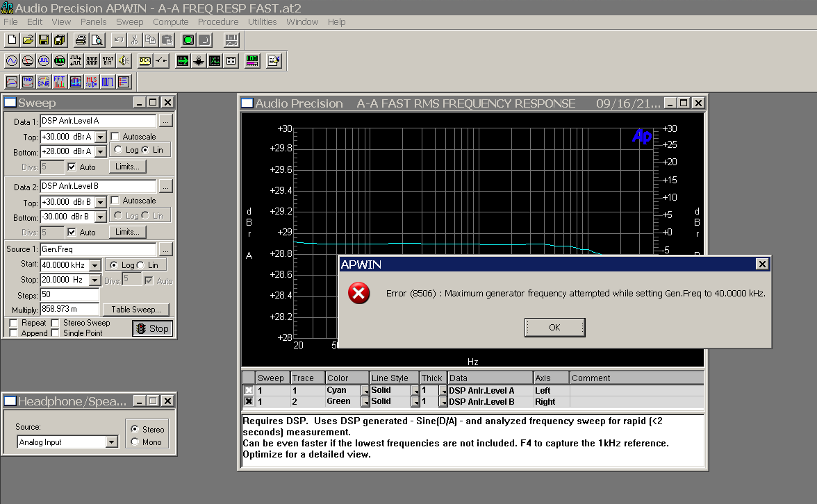Check the Single Point option

point(56,333)
